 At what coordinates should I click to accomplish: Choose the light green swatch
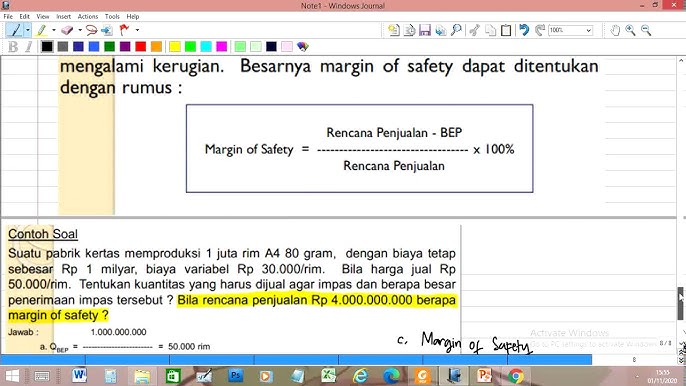tap(240, 46)
